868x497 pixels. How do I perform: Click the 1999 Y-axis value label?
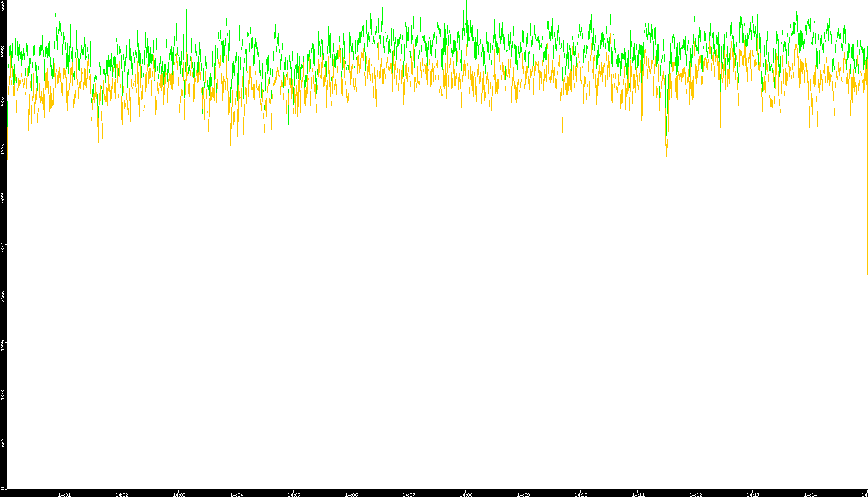pyautogui.click(x=3, y=345)
